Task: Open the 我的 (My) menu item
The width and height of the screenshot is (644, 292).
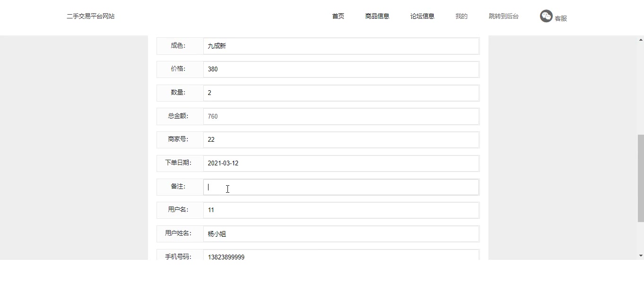Action: pyautogui.click(x=461, y=16)
